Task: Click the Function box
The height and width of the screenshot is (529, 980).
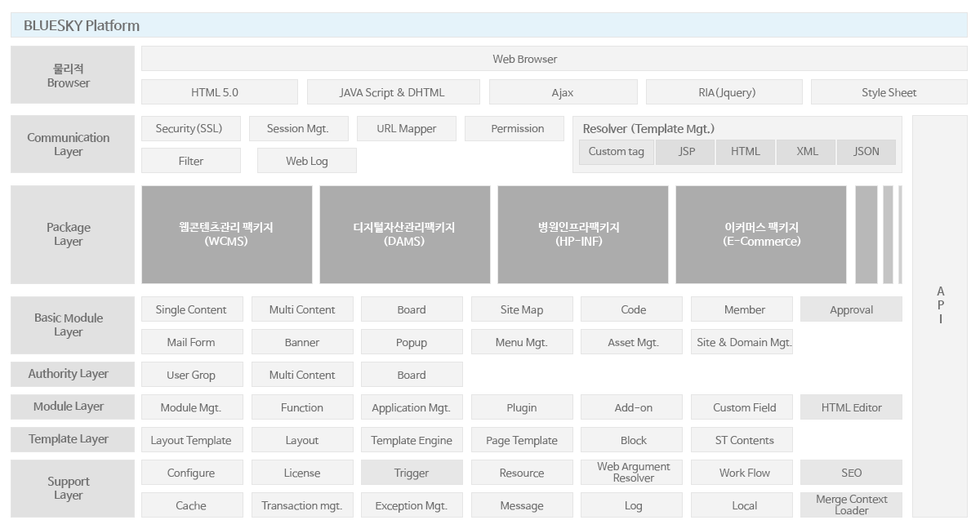Action: pyautogui.click(x=302, y=407)
